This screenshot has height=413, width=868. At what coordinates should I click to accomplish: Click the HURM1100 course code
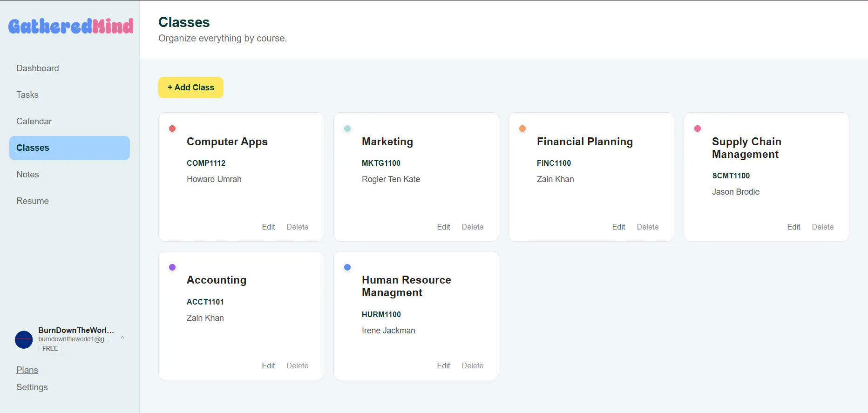[381, 314]
